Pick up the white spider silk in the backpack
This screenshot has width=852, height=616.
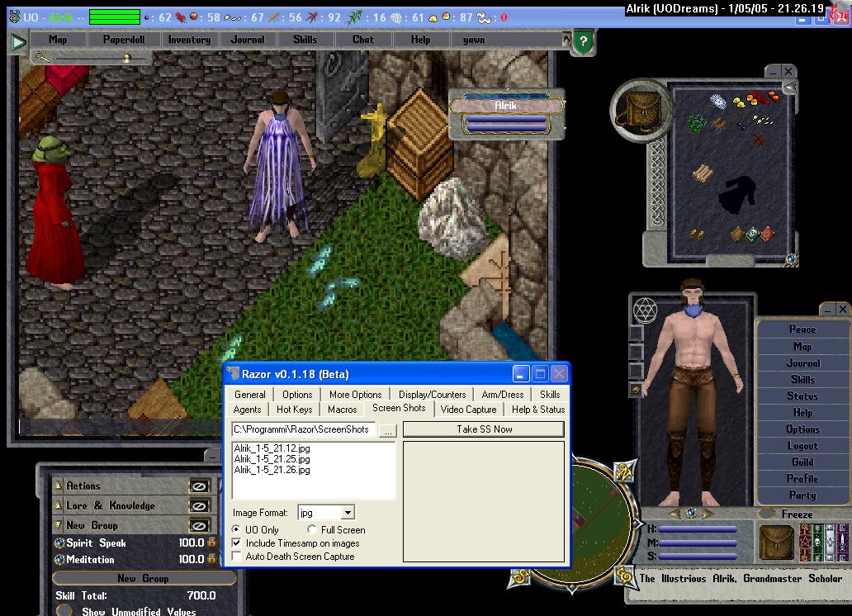(x=718, y=101)
